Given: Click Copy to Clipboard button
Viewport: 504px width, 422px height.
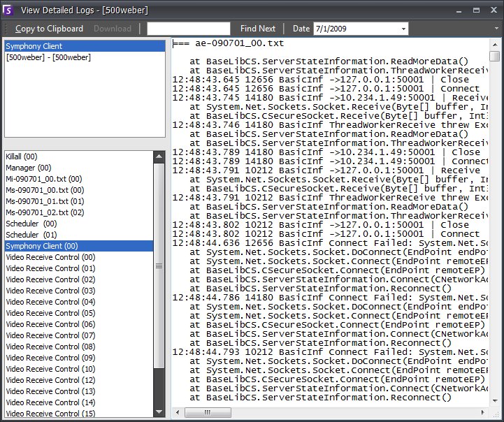Looking at the screenshot, I should click(x=49, y=29).
